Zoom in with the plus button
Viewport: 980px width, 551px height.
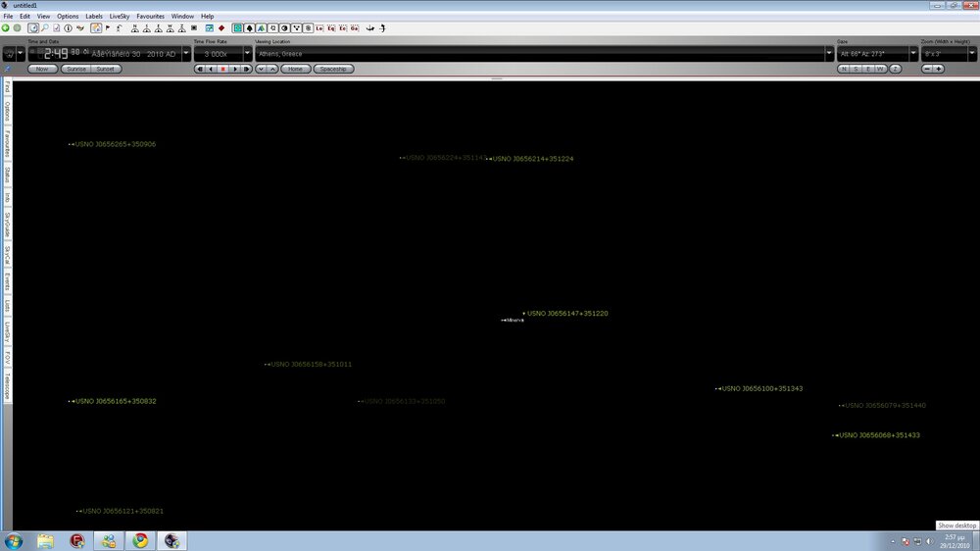[938, 70]
